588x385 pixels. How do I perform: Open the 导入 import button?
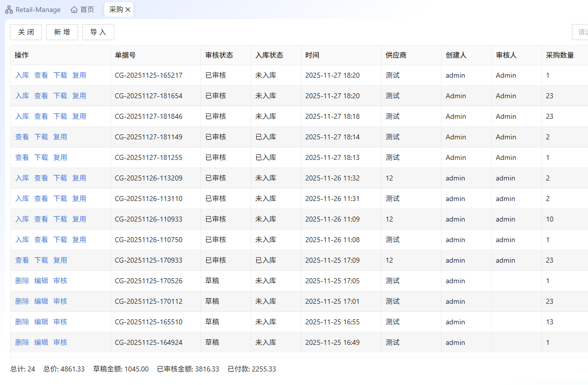coord(98,32)
